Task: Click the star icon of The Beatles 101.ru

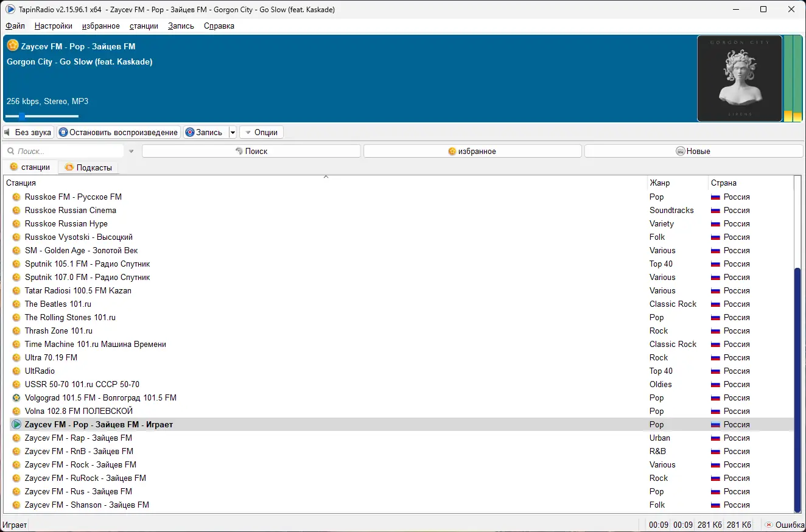Action: point(16,304)
